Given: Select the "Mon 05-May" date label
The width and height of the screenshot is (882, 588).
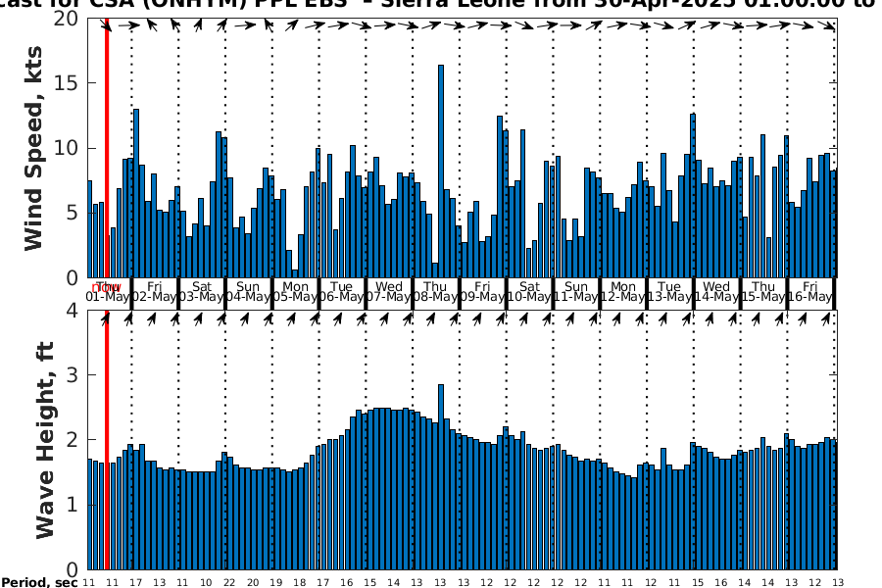Looking at the screenshot, I should click(x=295, y=292).
